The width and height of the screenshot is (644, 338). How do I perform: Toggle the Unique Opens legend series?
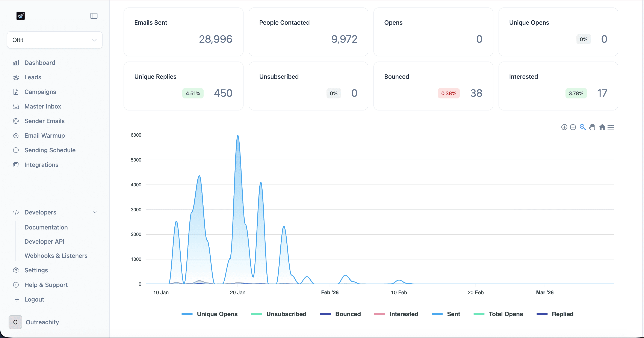coord(217,314)
